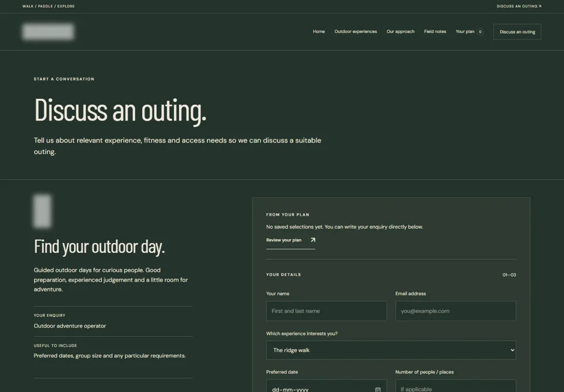Go to the Home page
Screen dimensions: 564x392
[318, 32]
